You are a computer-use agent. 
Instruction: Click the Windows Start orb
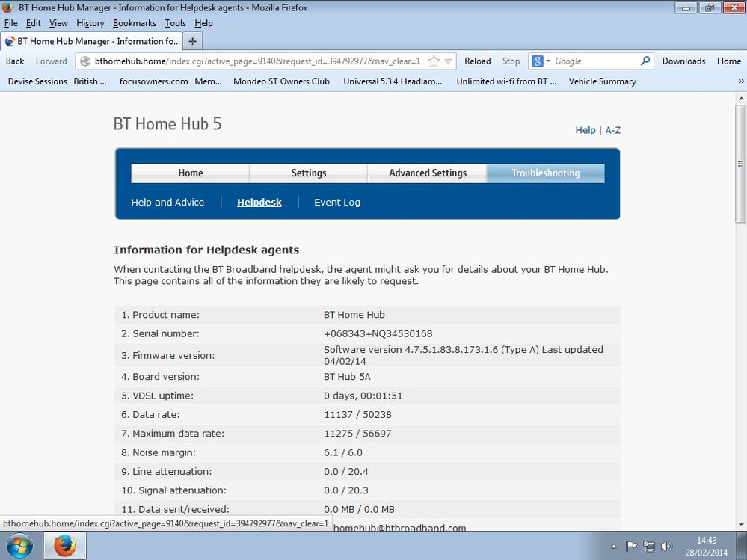tap(20, 546)
